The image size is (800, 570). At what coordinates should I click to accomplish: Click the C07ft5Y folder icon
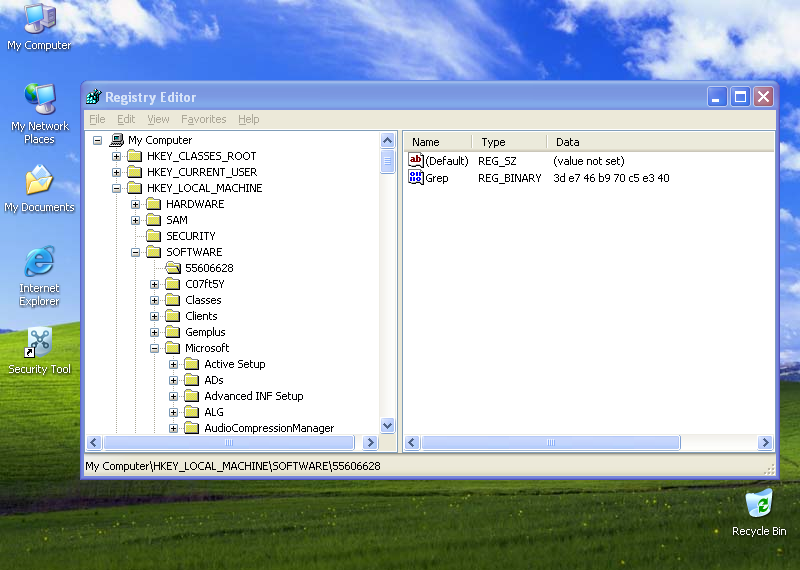(x=173, y=284)
